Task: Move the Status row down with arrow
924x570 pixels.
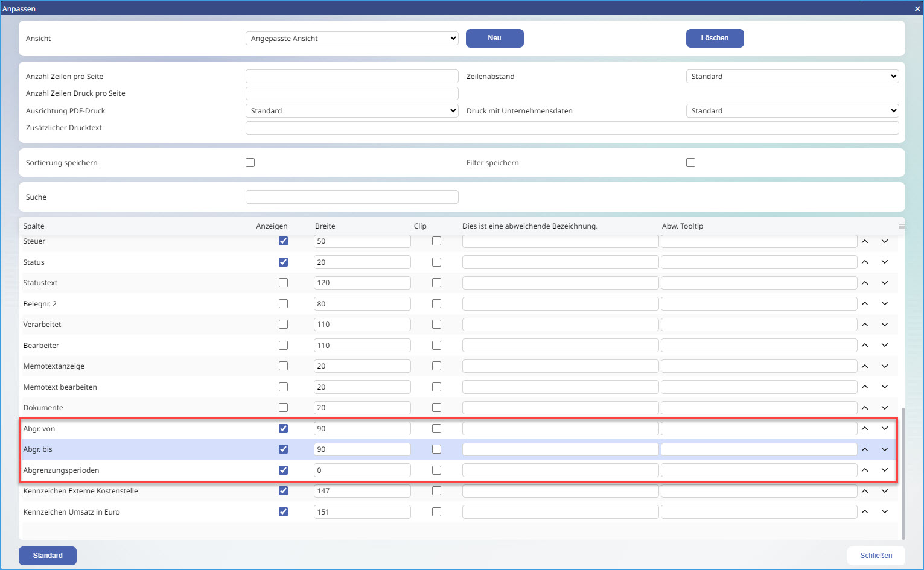Action: [885, 262]
